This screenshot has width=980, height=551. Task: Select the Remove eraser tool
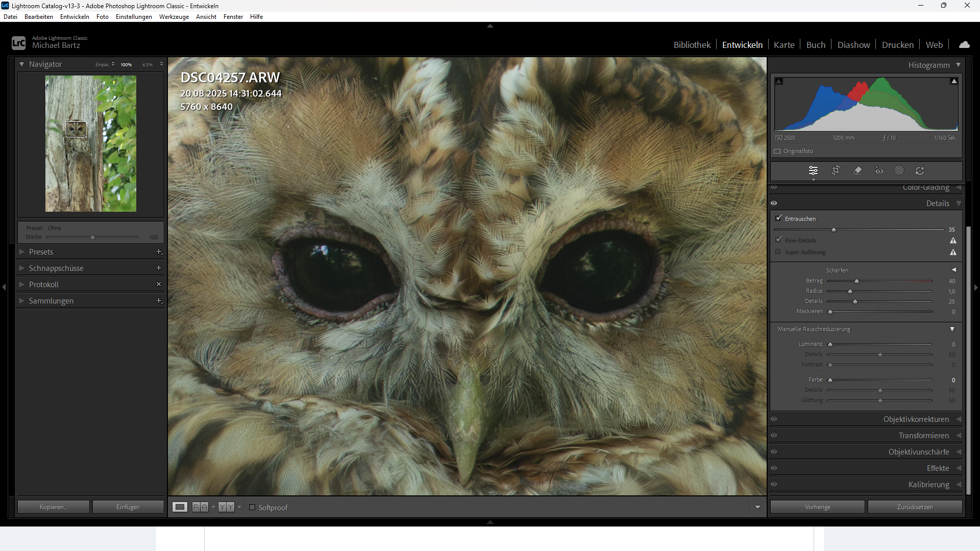(857, 171)
